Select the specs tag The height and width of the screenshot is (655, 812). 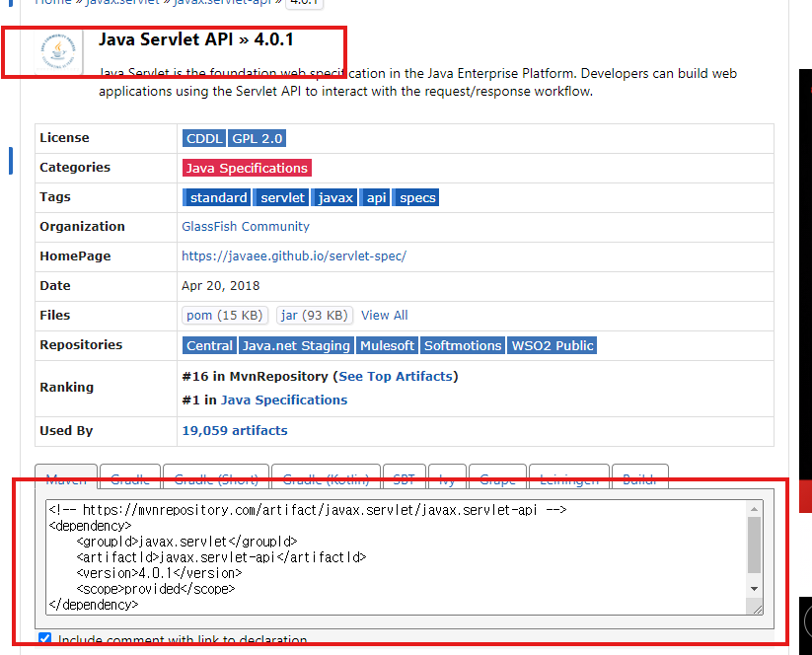tap(415, 197)
